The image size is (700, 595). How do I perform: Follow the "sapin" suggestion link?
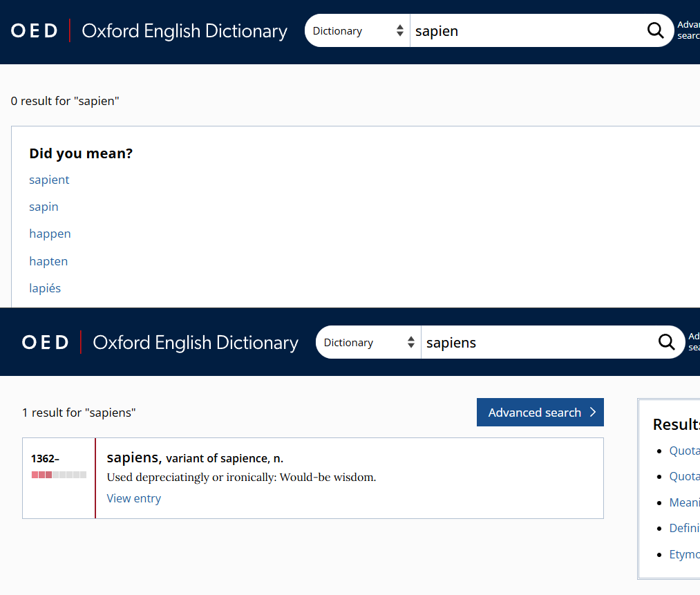click(x=44, y=207)
